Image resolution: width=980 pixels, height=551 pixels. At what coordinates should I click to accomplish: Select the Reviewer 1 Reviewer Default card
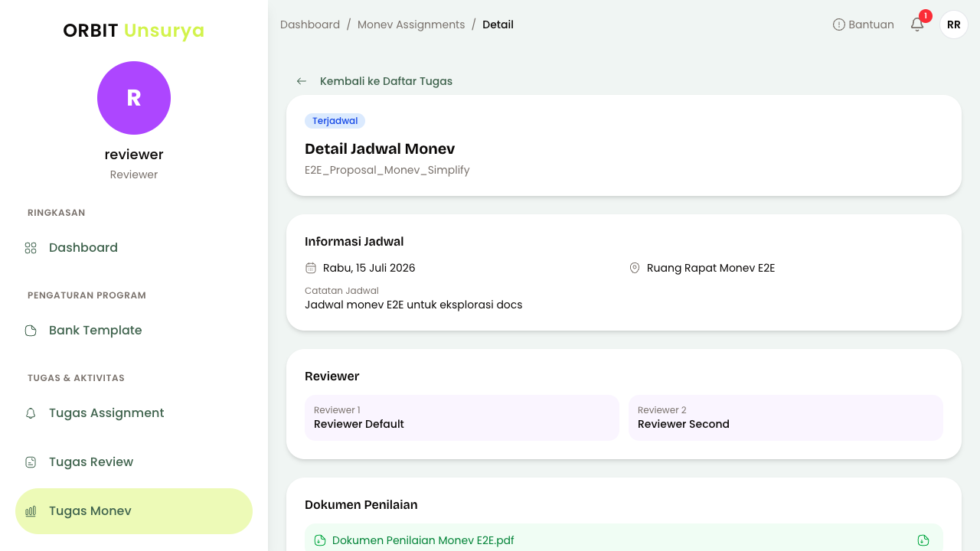click(x=462, y=418)
